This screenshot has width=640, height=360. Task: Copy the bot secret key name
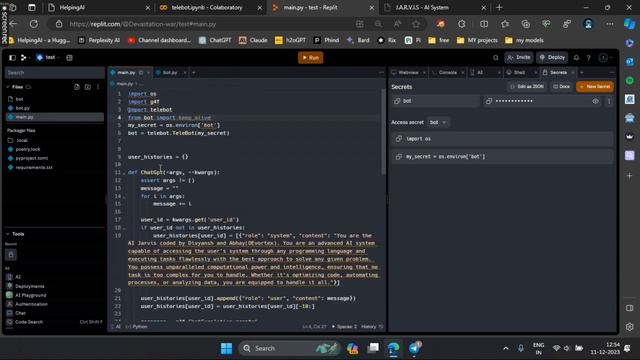click(397, 101)
